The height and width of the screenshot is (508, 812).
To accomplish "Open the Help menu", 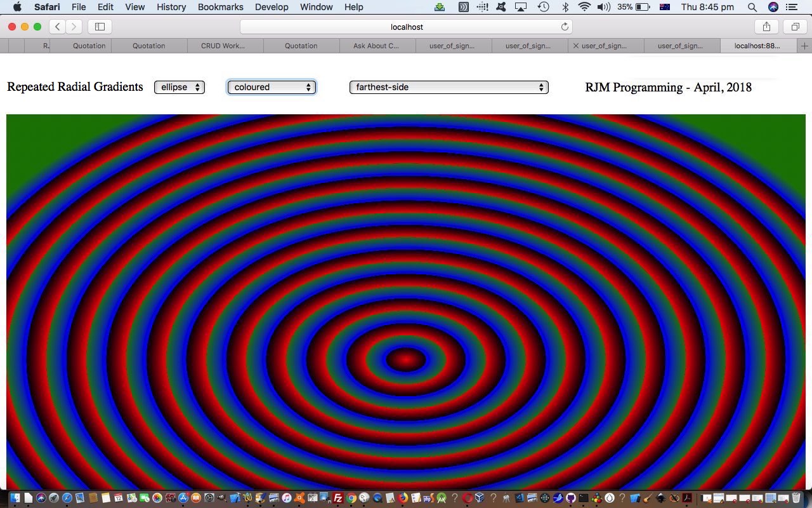I will click(354, 7).
